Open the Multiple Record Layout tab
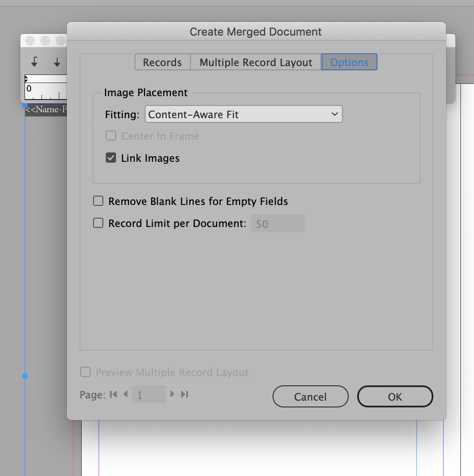 tap(256, 62)
